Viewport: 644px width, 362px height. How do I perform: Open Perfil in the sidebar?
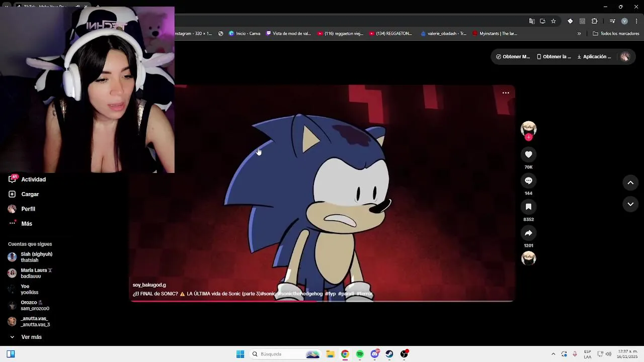click(22, 209)
